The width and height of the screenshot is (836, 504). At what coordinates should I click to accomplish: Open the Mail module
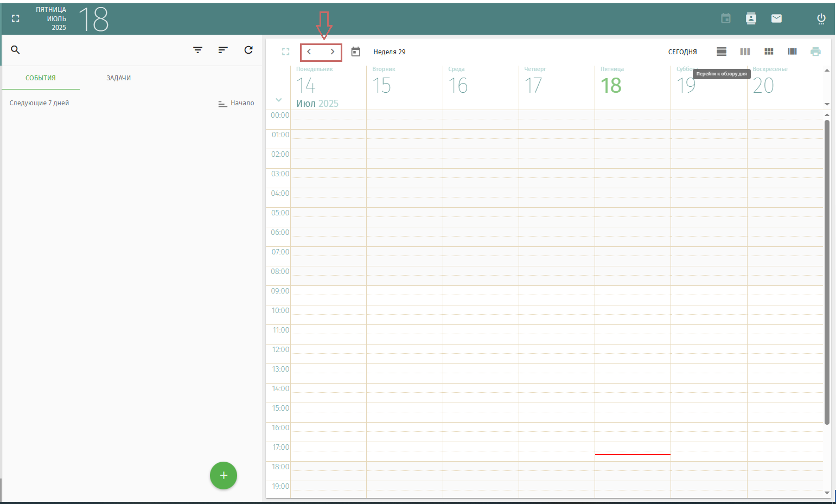777,18
